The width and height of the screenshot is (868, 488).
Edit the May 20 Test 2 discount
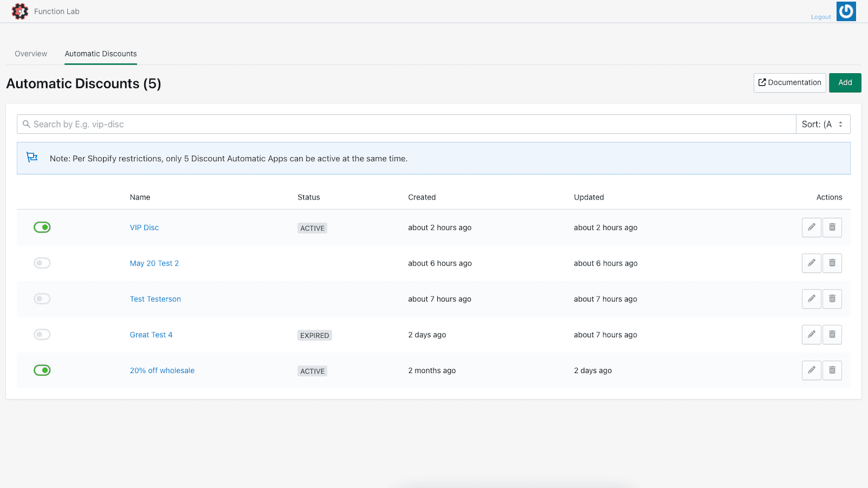(x=811, y=264)
